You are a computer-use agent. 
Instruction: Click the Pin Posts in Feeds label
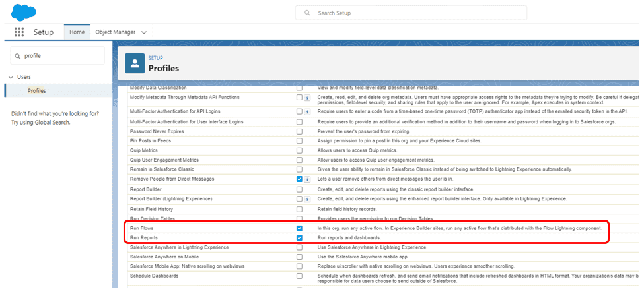click(x=151, y=140)
